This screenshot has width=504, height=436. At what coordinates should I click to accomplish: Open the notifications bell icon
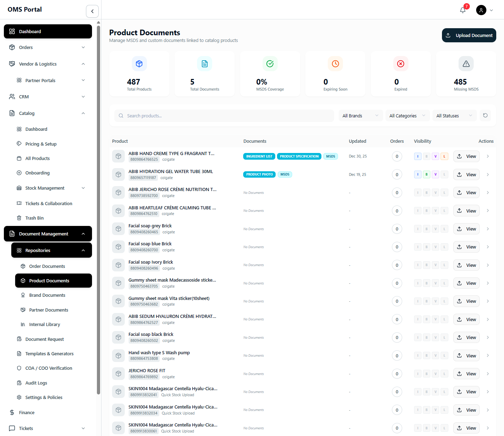click(463, 10)
